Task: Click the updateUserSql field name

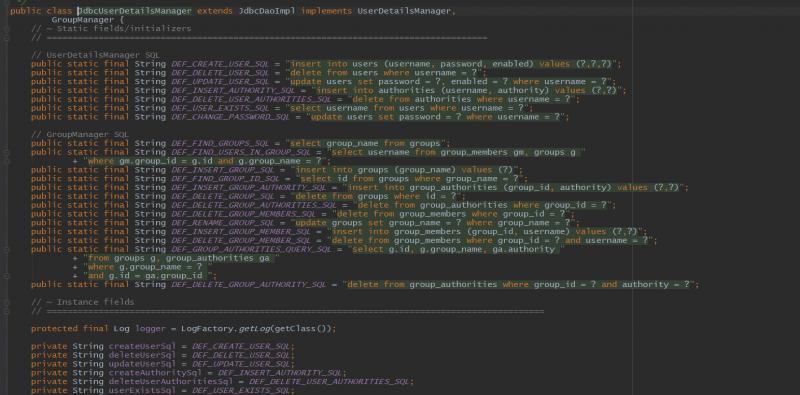Action: point(142,364)
